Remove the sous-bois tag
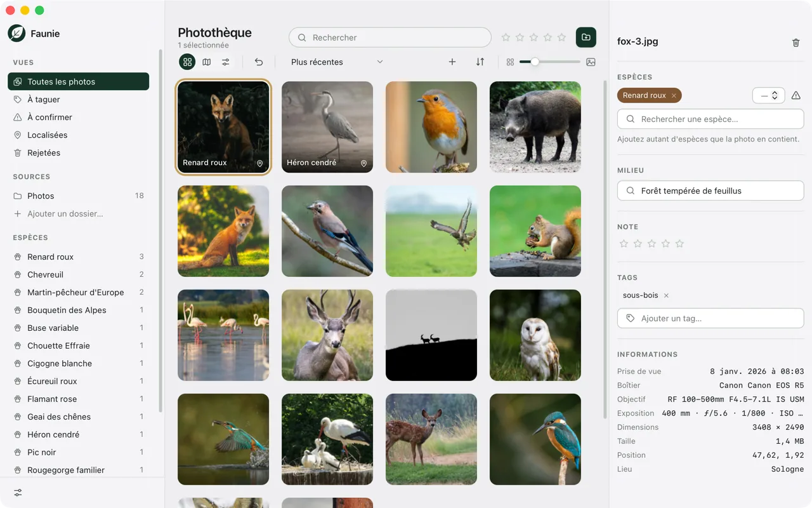This screenshot has height=508, width=812. 666,295
